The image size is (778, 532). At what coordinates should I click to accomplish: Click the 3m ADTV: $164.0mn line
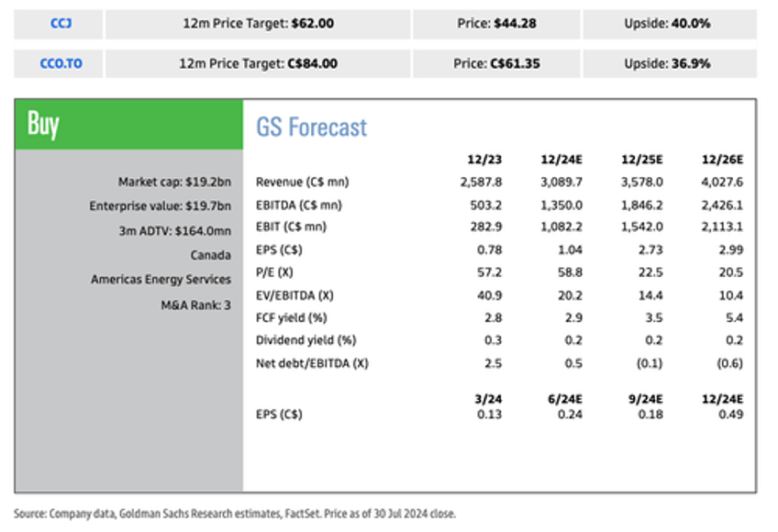click(x=175, y=231)
